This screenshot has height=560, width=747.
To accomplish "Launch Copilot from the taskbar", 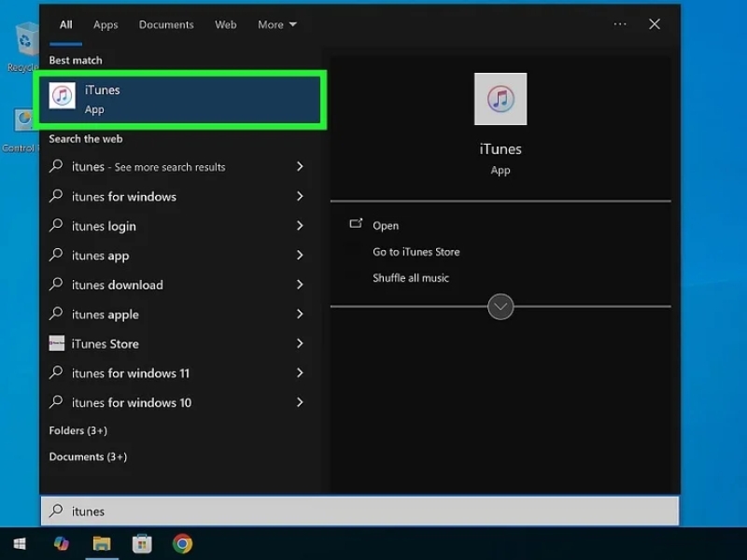I will (61, 544).
